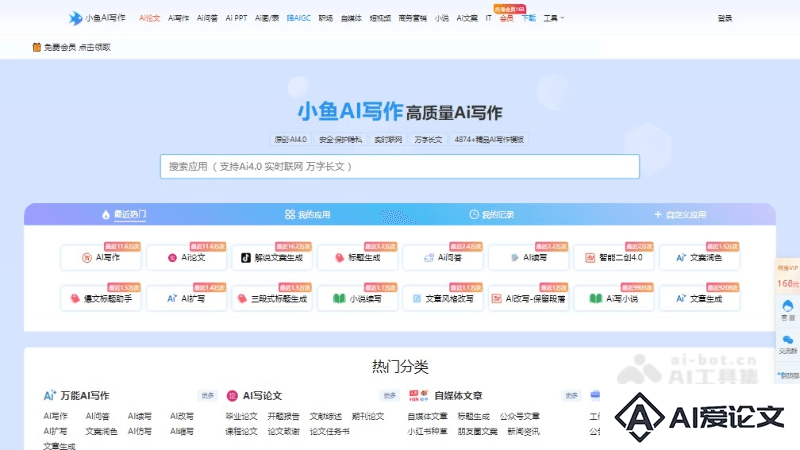Click the 自媒体文章 category icon
This screenshot has height=450, width=800.
[x=418, y=395]
